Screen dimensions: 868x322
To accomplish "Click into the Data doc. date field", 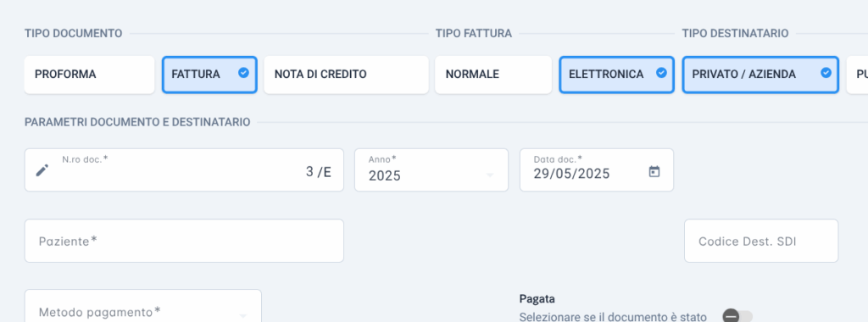I will [596, 169].
